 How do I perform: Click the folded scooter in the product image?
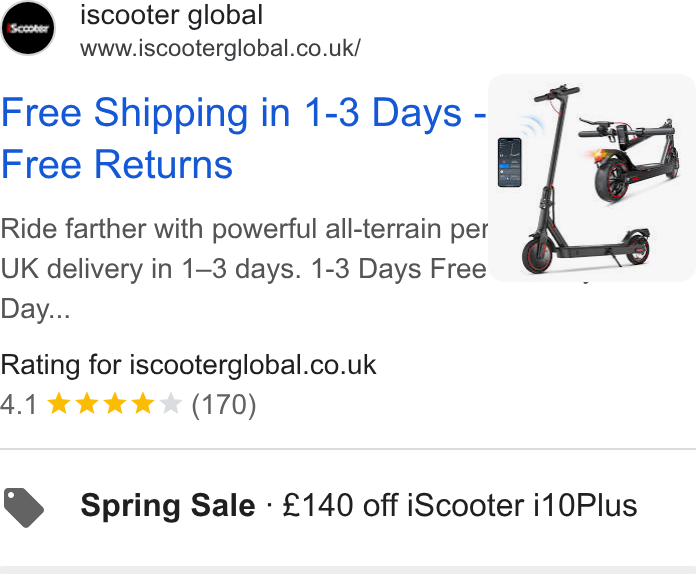(x=629, y=158)
